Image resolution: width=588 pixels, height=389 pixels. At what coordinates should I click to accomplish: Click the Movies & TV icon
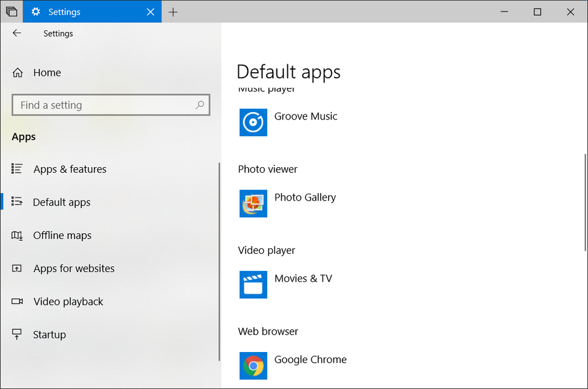pos(253,285)
